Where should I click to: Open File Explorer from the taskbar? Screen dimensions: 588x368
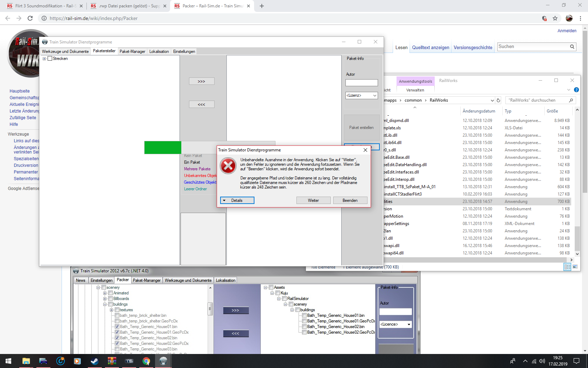26,361
